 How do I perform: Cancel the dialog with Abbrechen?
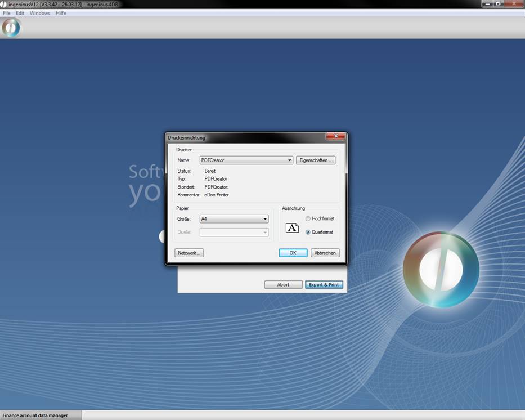[325, 253]
